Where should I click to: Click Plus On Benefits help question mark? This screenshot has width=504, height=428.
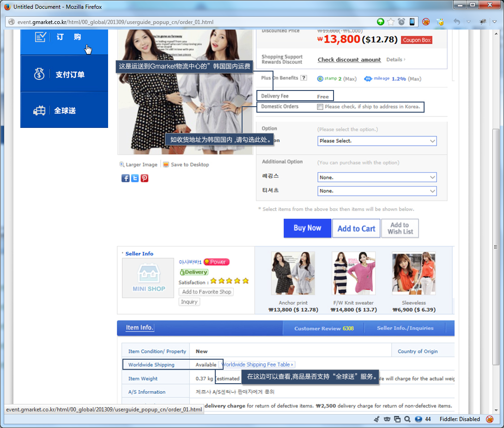[x=304, y=78]
